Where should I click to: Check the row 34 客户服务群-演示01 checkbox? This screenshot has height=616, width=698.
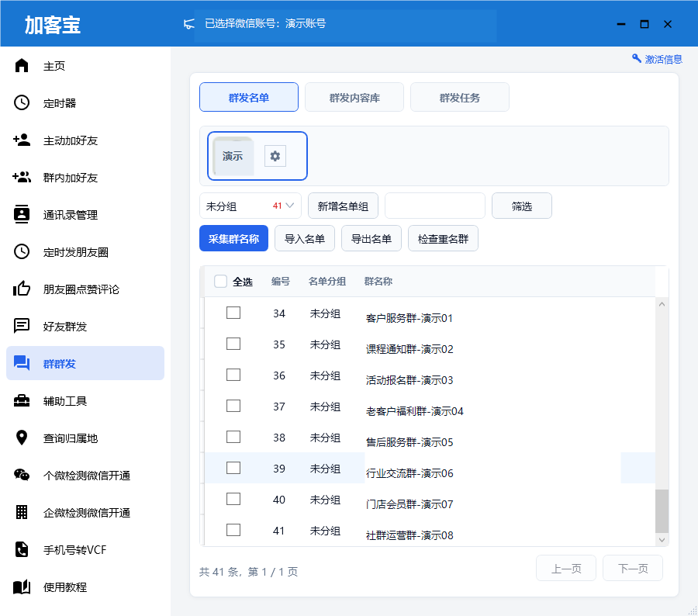tap(233, 313)
